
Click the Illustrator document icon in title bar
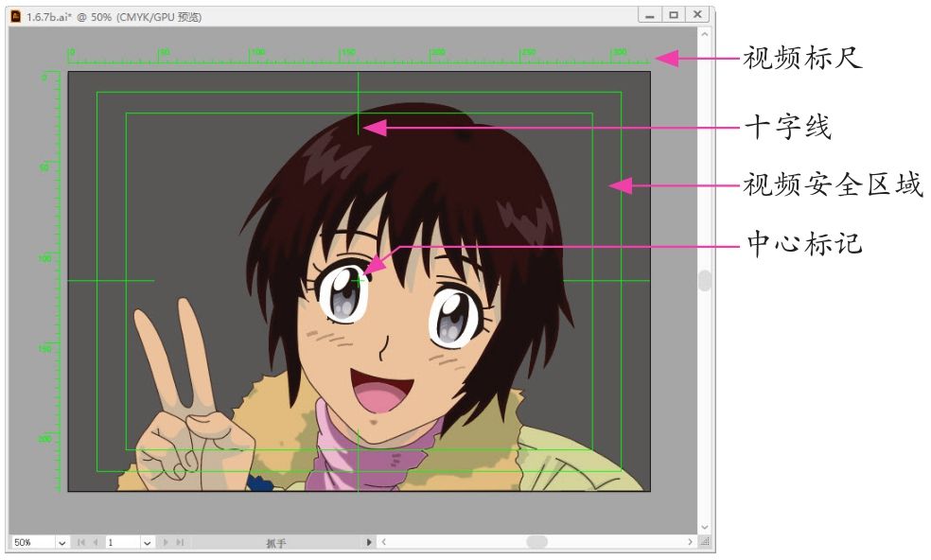[15, 16]
